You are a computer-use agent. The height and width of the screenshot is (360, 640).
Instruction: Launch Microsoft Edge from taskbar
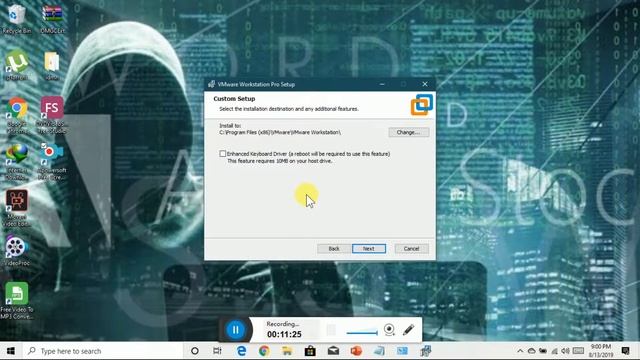click(241, 351)
